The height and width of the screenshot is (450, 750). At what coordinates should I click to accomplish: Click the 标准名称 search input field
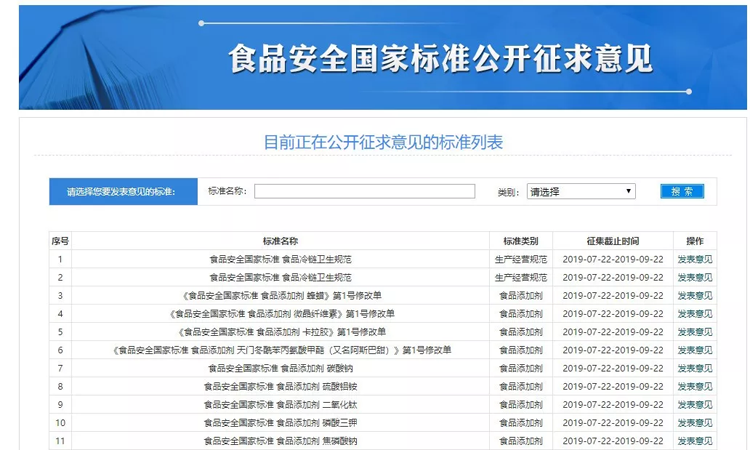[x=364, y=192]
